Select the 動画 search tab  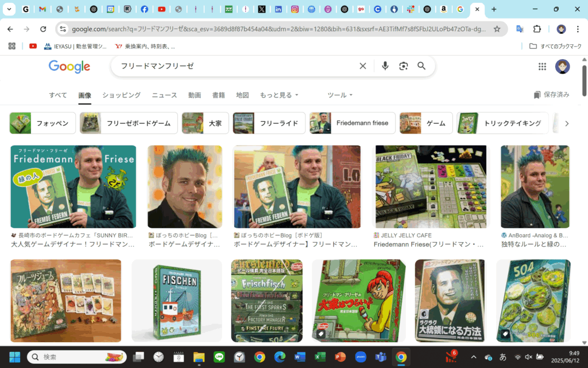click(195, 95)
